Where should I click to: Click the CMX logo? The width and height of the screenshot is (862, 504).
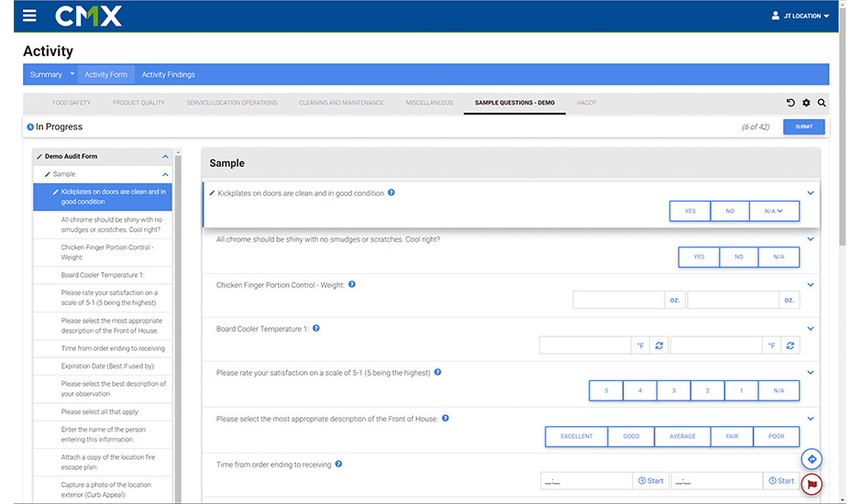click(x=89, y=16)
